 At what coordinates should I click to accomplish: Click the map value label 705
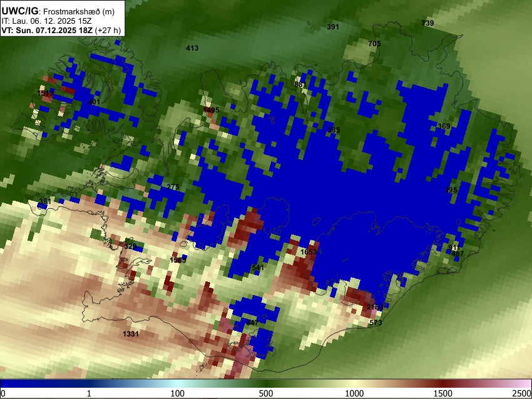coord(374,44)
